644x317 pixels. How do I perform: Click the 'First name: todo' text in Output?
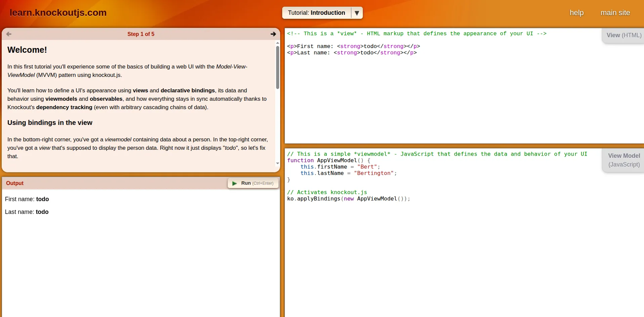click(27, 199)
